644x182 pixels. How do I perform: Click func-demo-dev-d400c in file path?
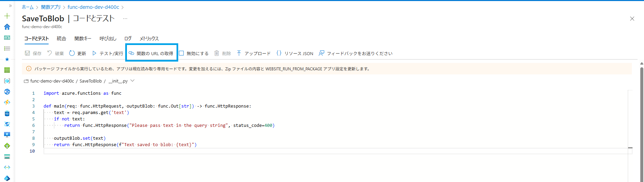(52, 81)
